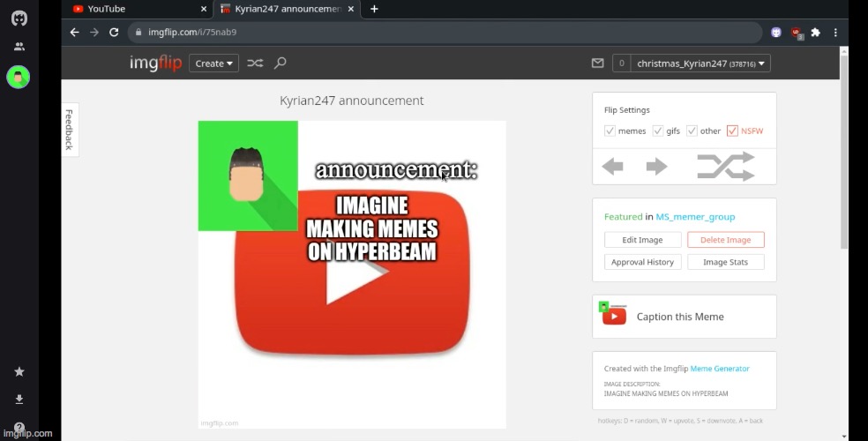
Task: Reload the page with refresh icon
Action: point(114,32)
